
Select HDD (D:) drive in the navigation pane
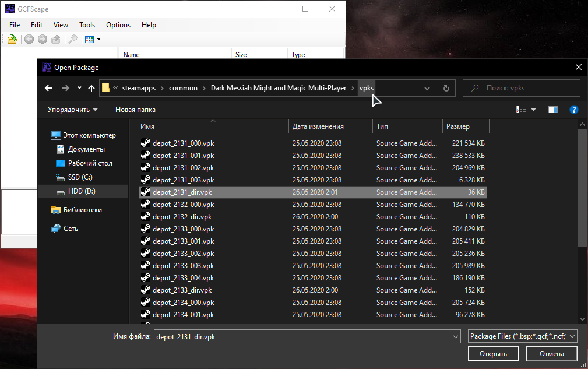point(76,191)
